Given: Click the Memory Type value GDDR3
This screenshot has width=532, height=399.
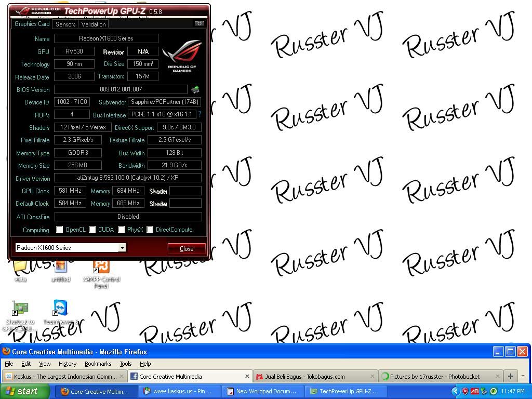Looking at the screenshot, I should [x=78, y=153].
